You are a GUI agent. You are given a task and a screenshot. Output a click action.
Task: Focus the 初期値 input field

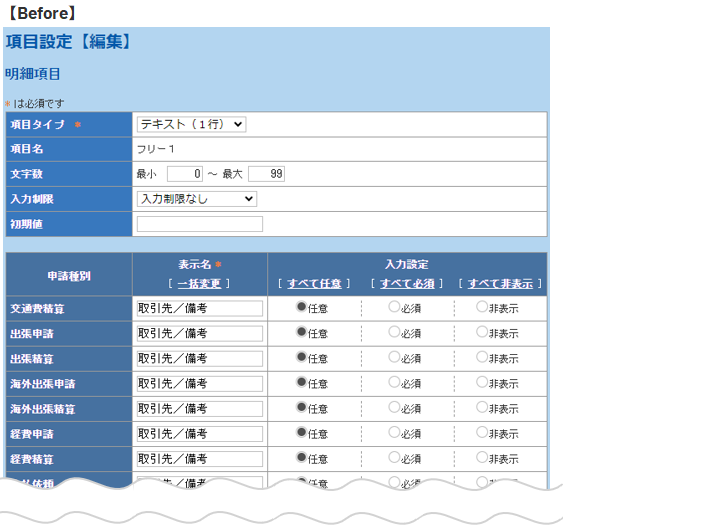(199, 224)
